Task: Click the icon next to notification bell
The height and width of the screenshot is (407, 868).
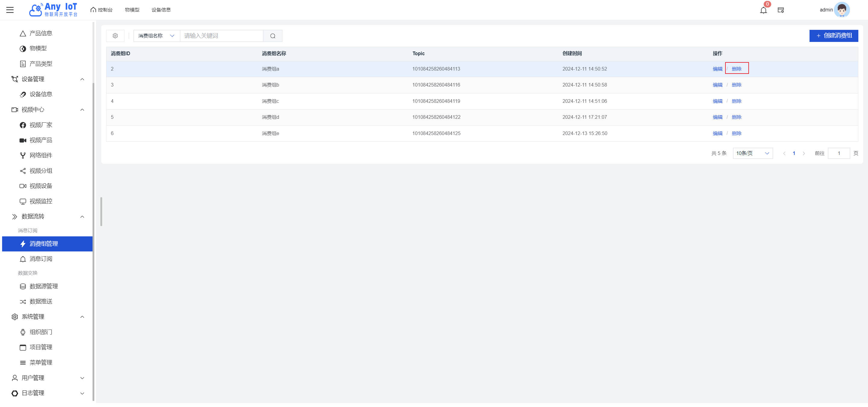Action: click(781, 10)
